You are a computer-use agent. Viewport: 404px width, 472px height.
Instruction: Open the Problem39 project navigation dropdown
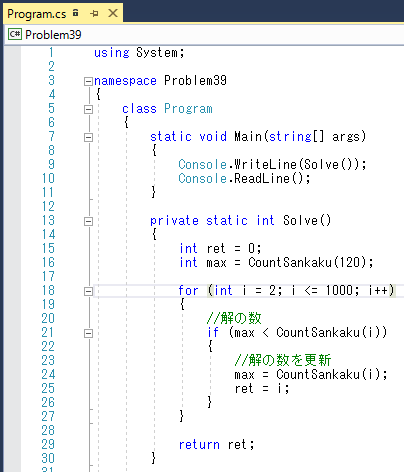[x=205, y=34]
